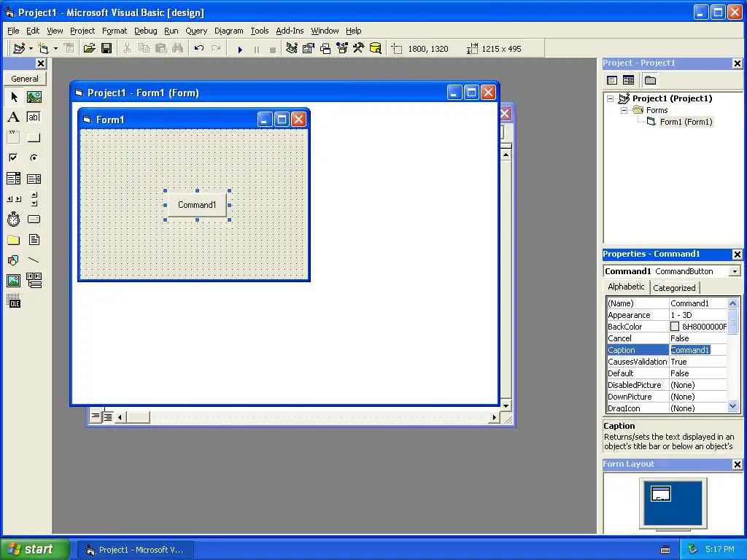Open the Add Project dropdown arrow

click(x=31, y=49)
